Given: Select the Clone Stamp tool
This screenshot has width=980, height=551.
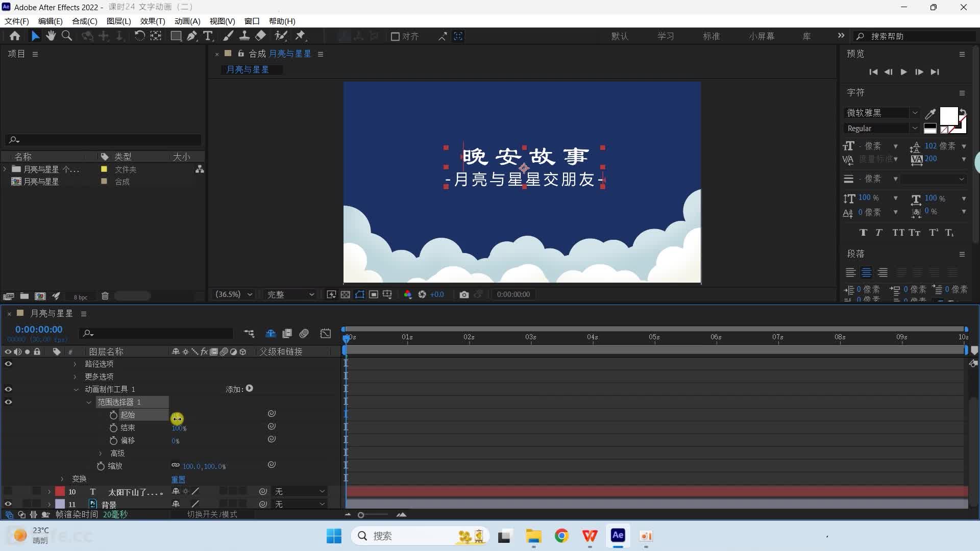Looking at the screenshot, I should (x=244, y=36).
